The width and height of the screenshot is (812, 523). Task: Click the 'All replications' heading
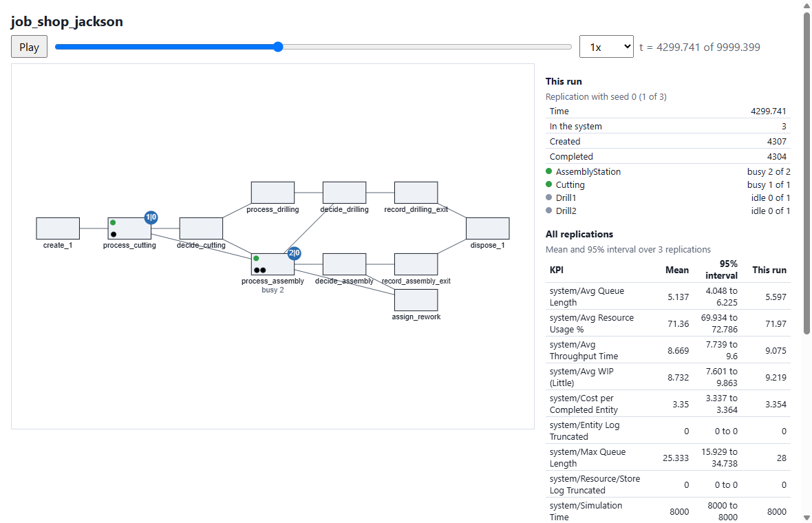pos(579,234)
